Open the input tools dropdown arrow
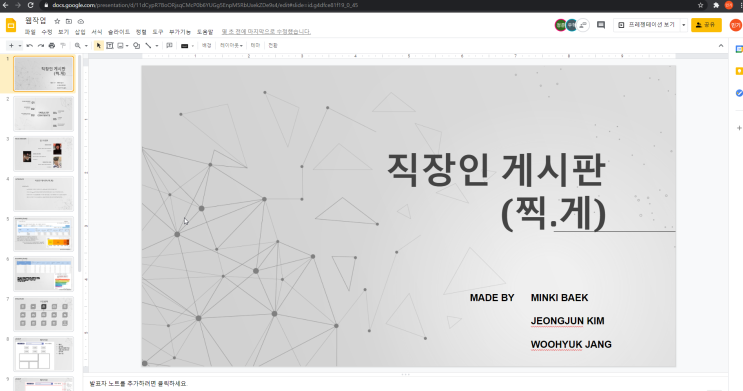743x391 pixels. point(192,45)
